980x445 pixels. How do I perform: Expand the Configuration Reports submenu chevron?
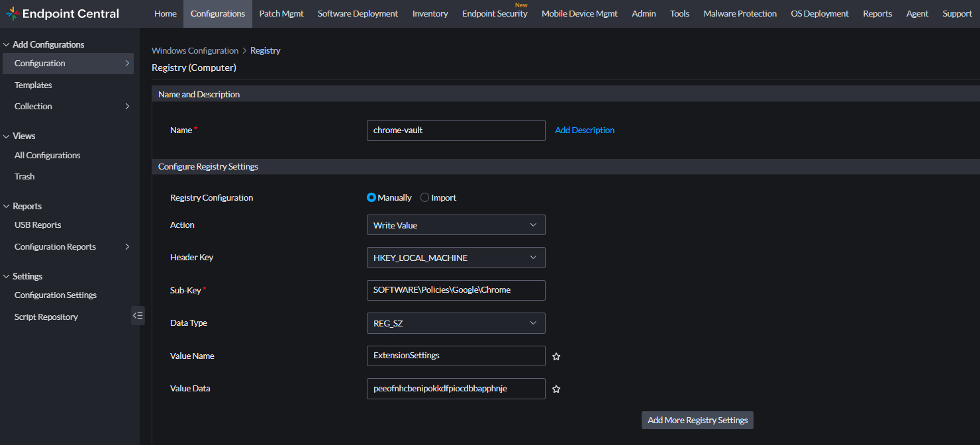[127, 246]
